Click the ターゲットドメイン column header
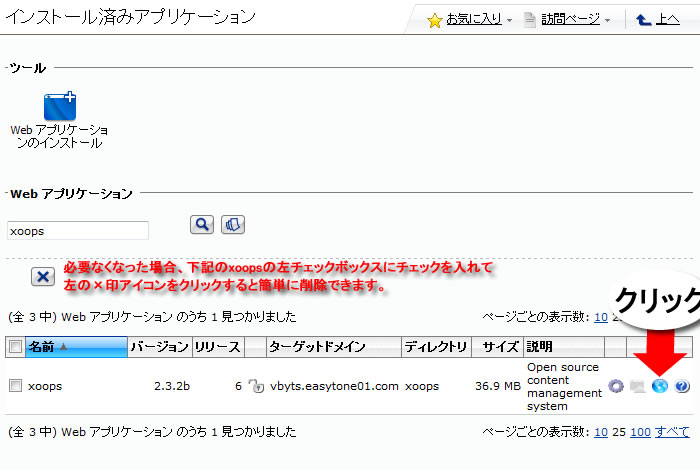Viewport: 700px width, 470px height. point(316,347)
